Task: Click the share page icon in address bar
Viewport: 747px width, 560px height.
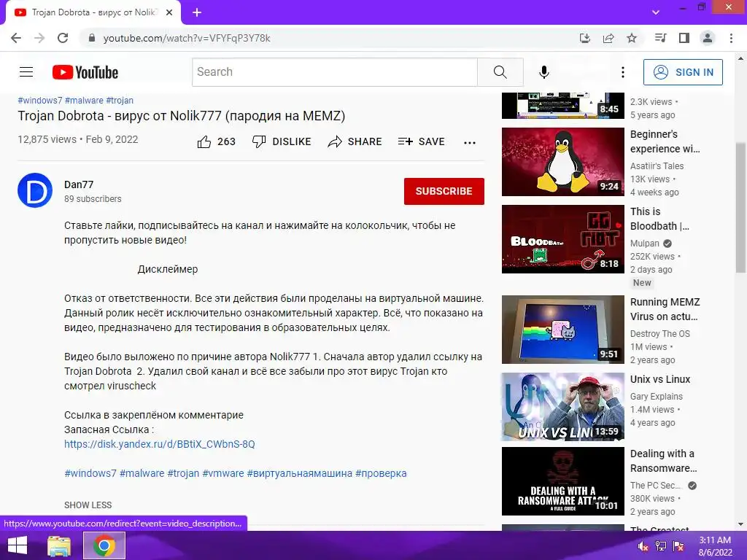Action: tap(608, 38)
